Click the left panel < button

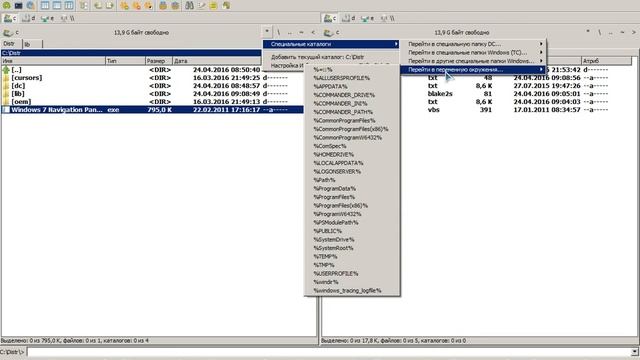click(313, 32)
